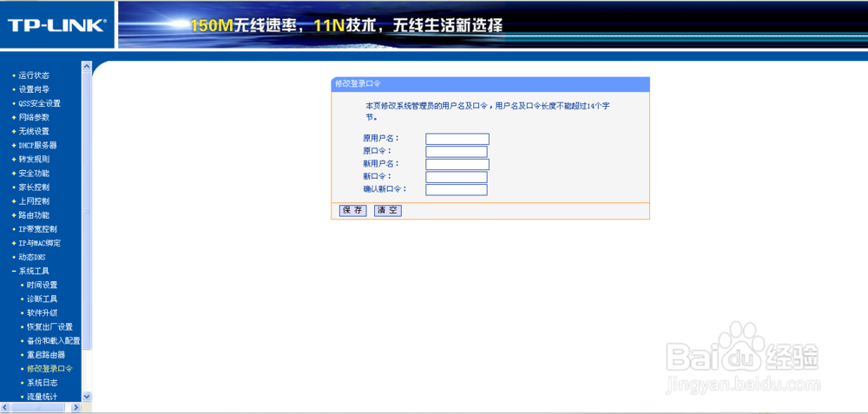The image size is (868, 414).
Task: Expand DHCP服务器 menu
Action: [x=37, y=146]
